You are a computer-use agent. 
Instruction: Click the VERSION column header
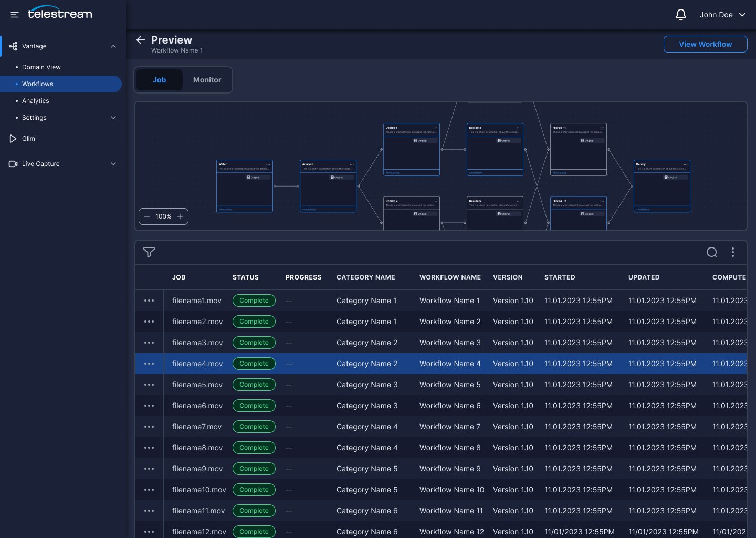coord(508,277)
